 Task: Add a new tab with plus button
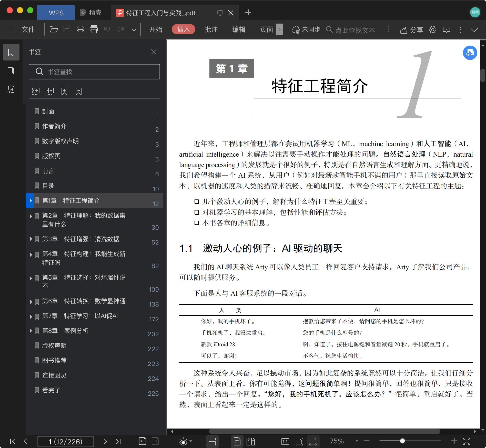coord(248,12)
